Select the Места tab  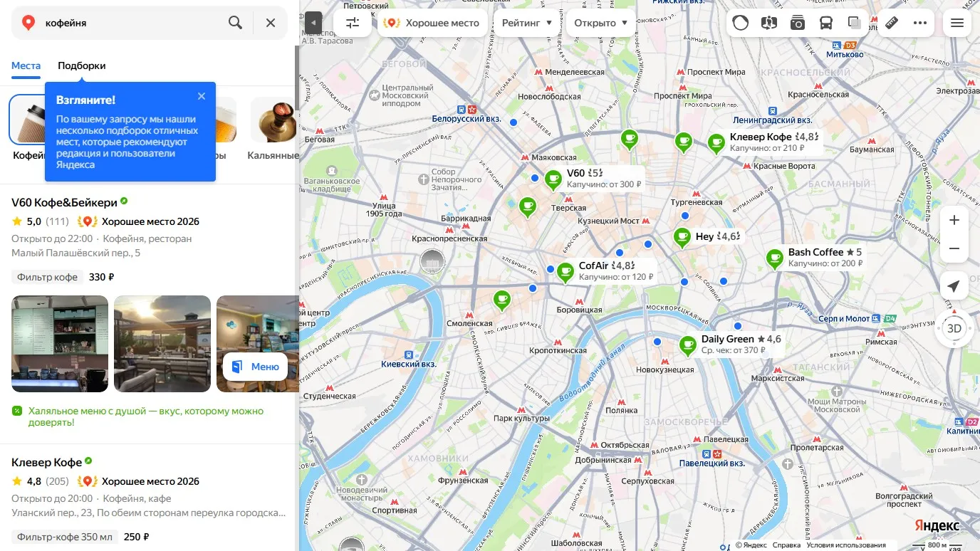coord(26,65)
